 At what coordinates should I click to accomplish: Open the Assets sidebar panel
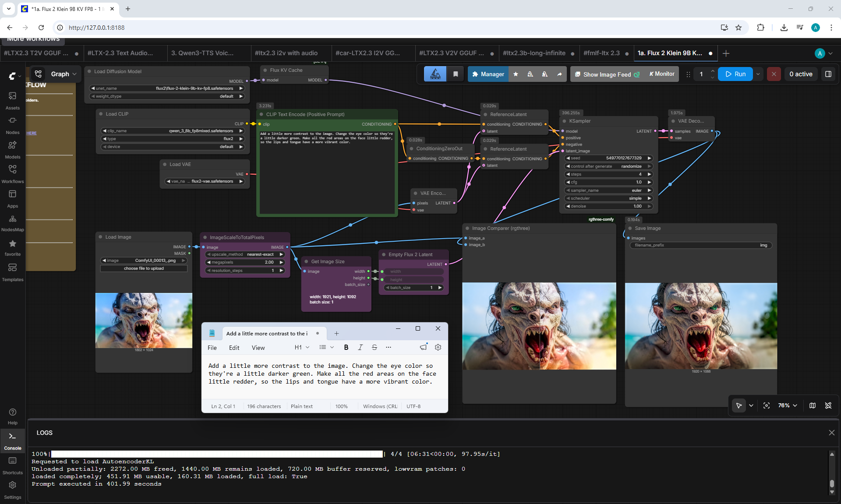tap(12, 101)
